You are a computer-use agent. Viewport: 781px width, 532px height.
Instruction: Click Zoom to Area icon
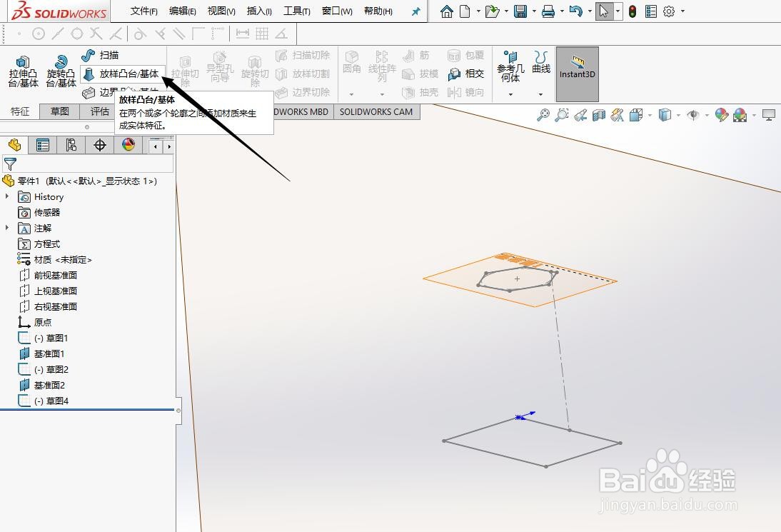tap(562, 115)
